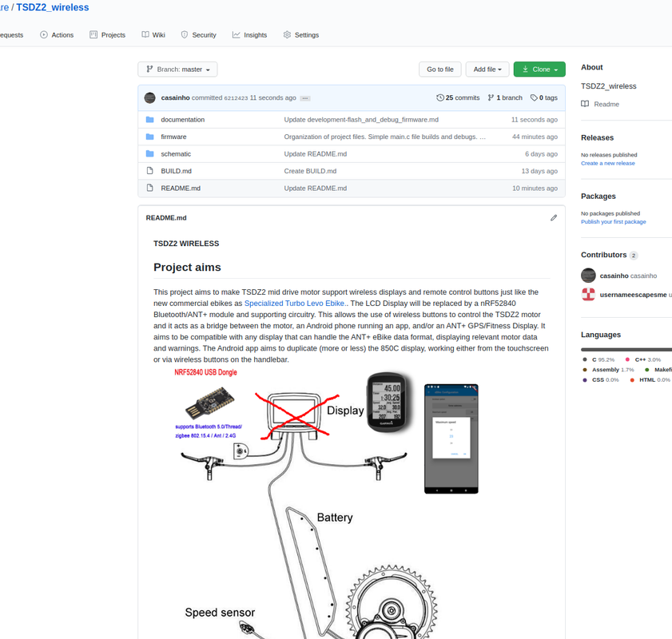Open the Wiki tab

[153, 35]
